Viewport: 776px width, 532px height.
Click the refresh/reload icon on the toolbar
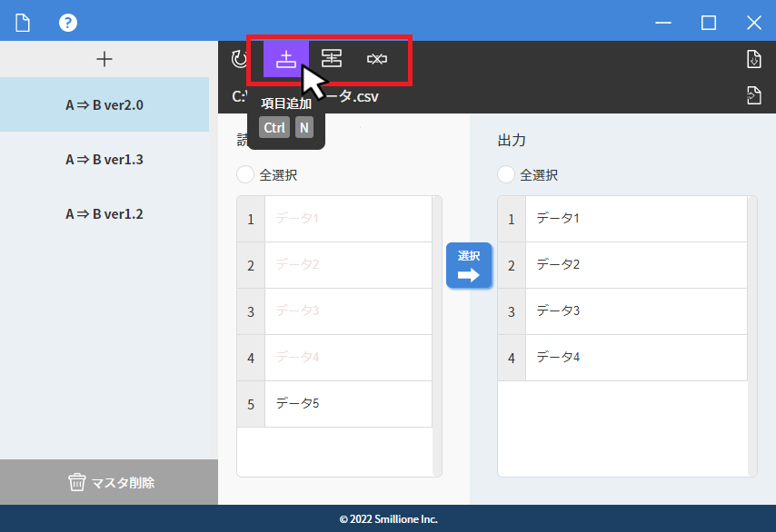pyautogui.click(x=238, y=58)
